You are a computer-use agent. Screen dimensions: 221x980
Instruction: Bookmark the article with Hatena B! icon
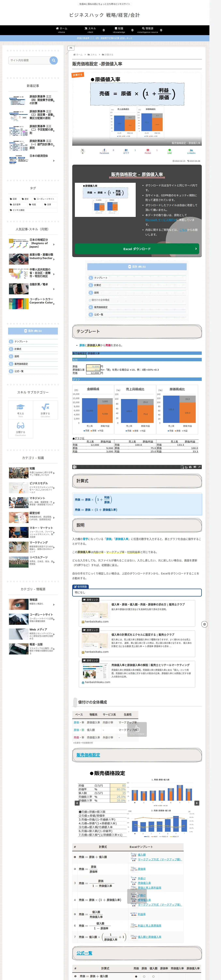point(126,151)
